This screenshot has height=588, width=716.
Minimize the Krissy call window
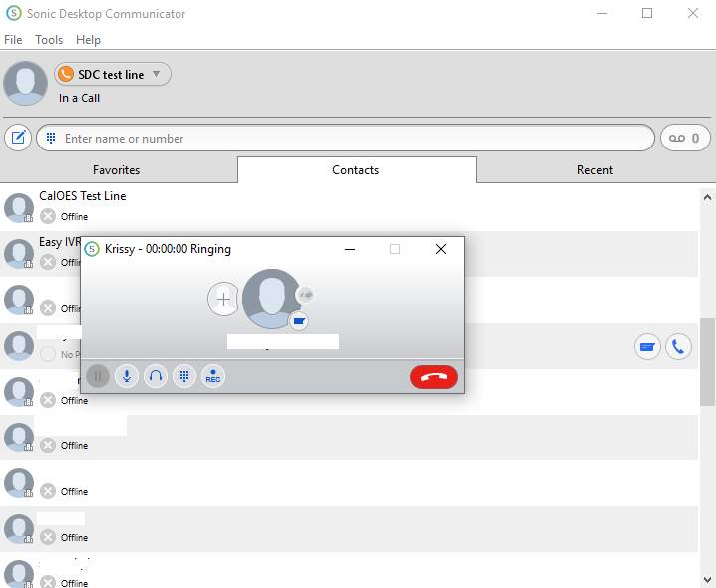[x=350, y=249]
